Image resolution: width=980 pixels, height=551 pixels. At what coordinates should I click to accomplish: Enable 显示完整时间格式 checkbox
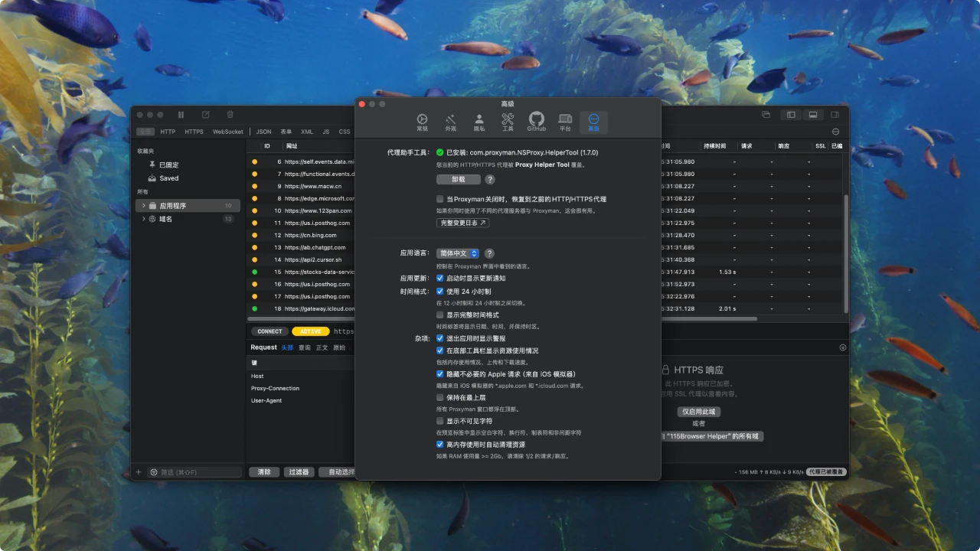point(440,315)
